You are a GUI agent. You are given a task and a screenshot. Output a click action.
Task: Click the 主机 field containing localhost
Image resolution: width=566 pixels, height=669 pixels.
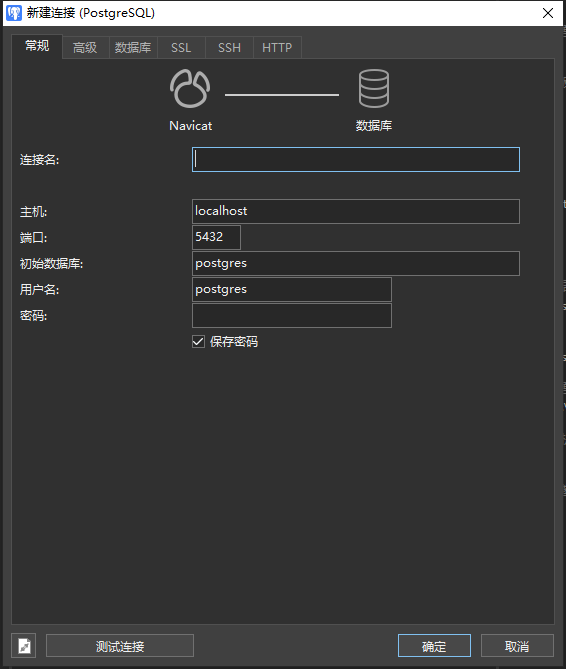pyautogui.click(x=356, y=211)
